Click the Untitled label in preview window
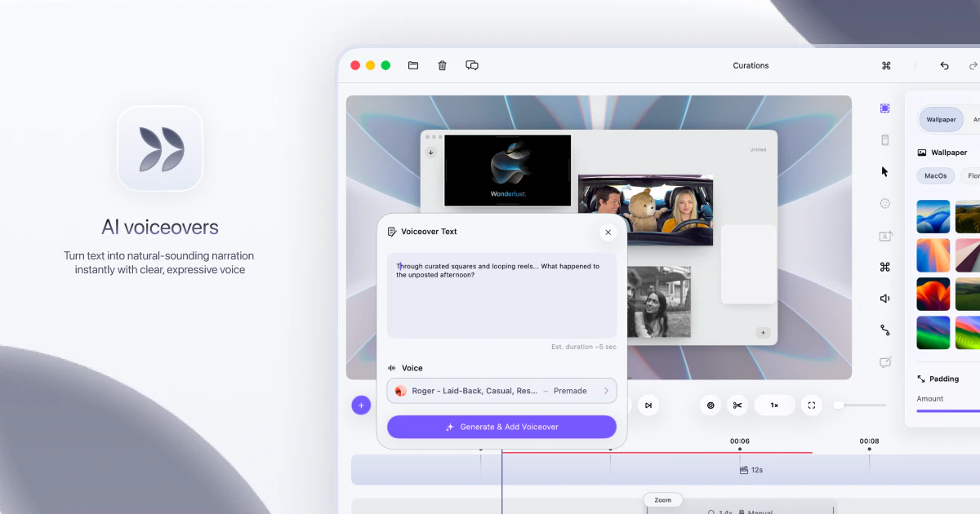This screenshot has width=980, height=514. pos(758,149)
